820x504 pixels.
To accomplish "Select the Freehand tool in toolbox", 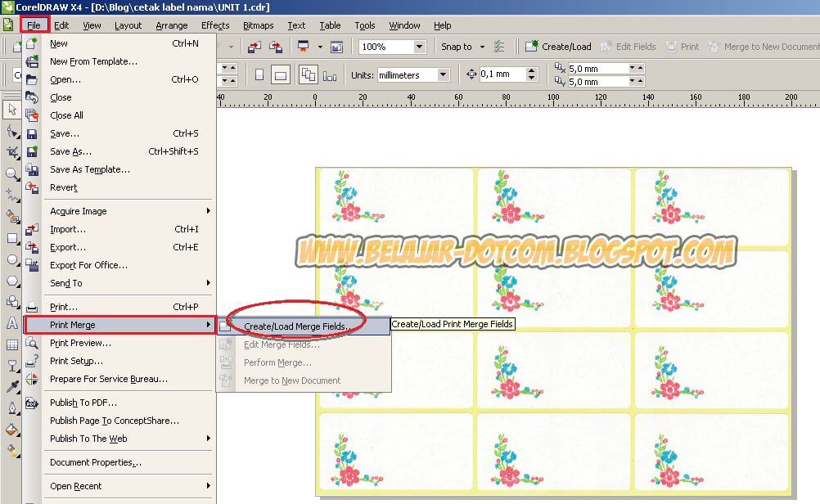I will (x=11, y=195).
